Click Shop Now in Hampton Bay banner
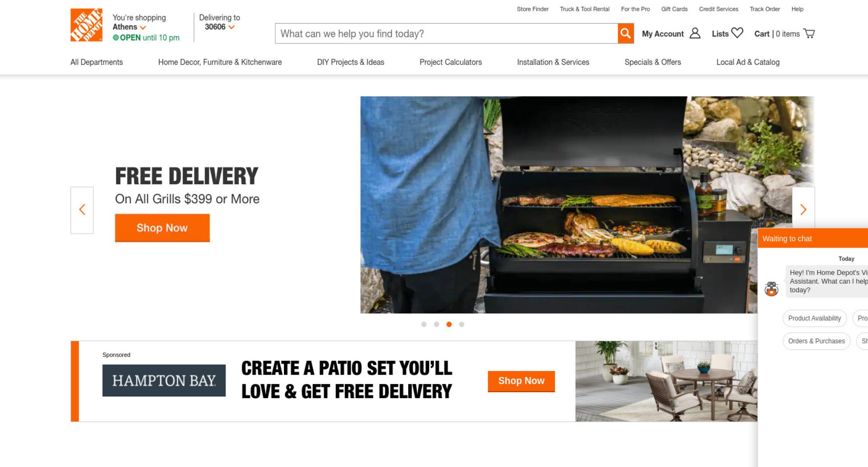 [521, 381]
